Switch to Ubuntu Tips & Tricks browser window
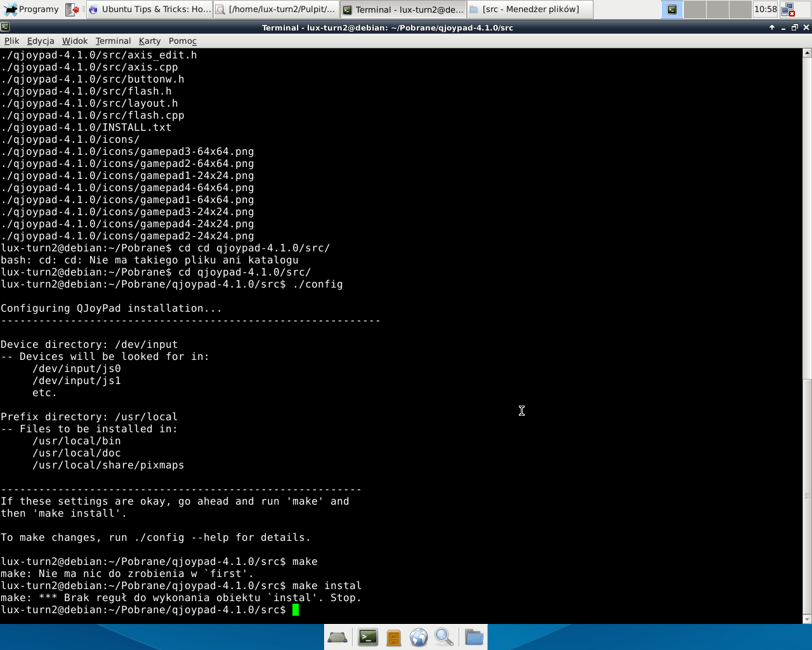Image resolution: width=812 pixels, height=650 pixels. click(149, 10)
